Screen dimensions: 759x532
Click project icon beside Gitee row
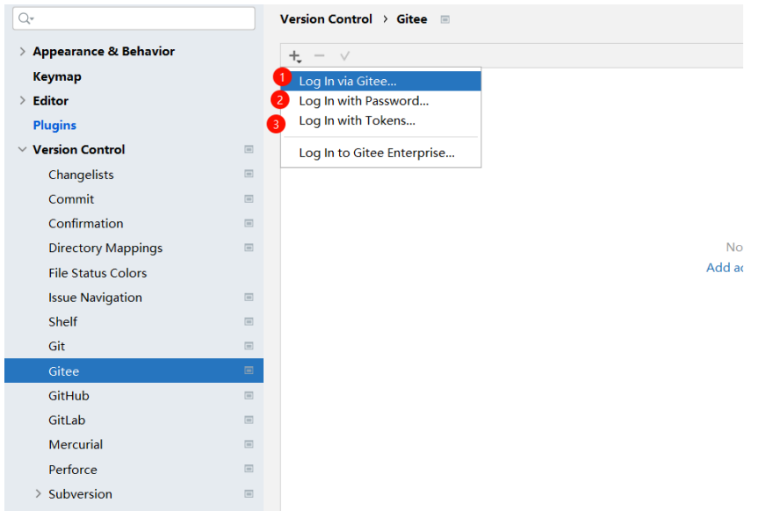click(x=249, y=370)
